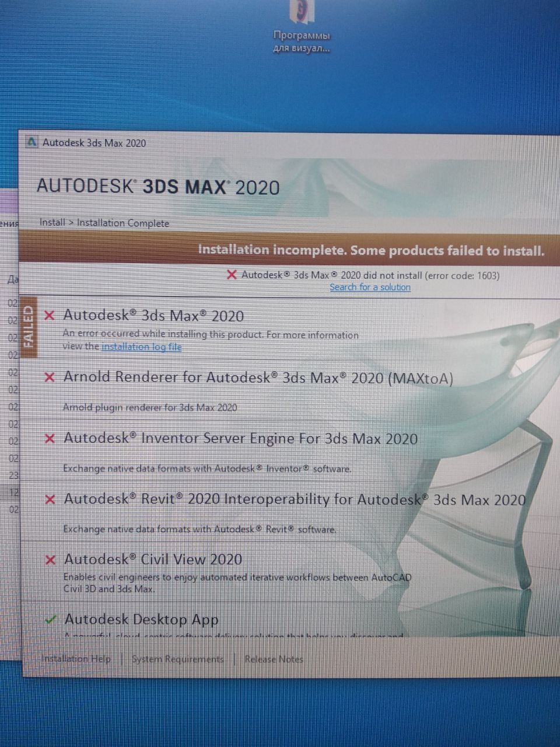This screenshot has height=747, width=560.
Task: Click the vertical FAILED label
Action: click(x=28, y=326)
